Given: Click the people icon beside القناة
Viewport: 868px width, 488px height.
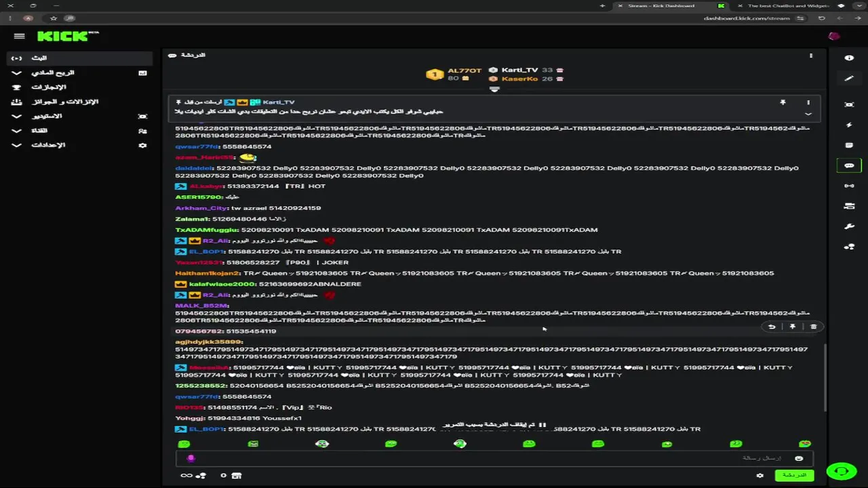Looking at the screenshot, I should pyautogui.click(x=142, y=131).
